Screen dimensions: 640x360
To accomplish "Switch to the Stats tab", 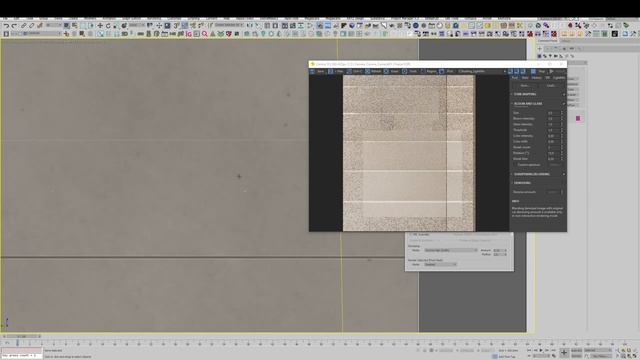I will (x=525, y=78).
